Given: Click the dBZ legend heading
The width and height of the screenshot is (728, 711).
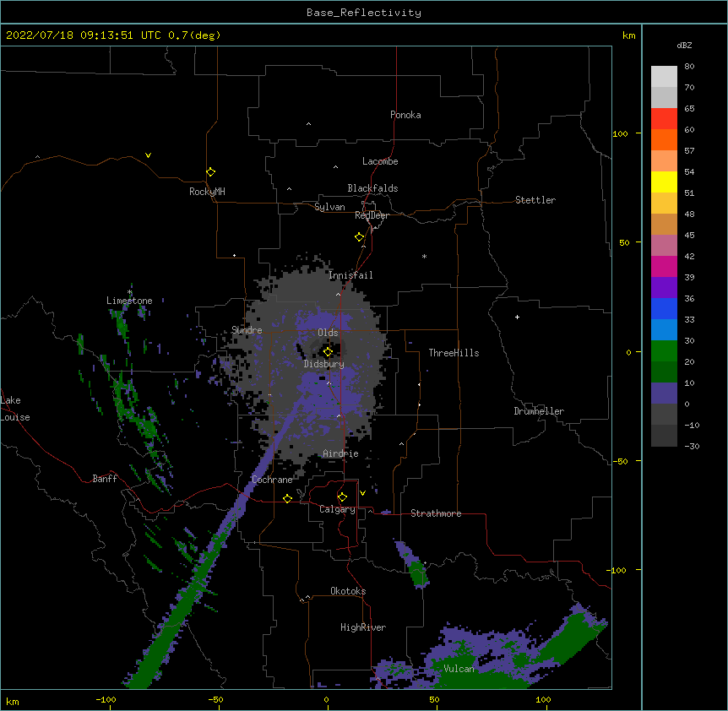Looking at the screenshot, I should (684, 45).
